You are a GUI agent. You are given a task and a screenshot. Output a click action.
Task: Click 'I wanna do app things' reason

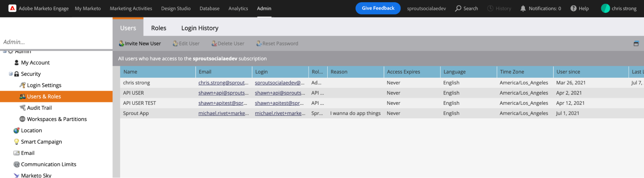coord(355,113)
